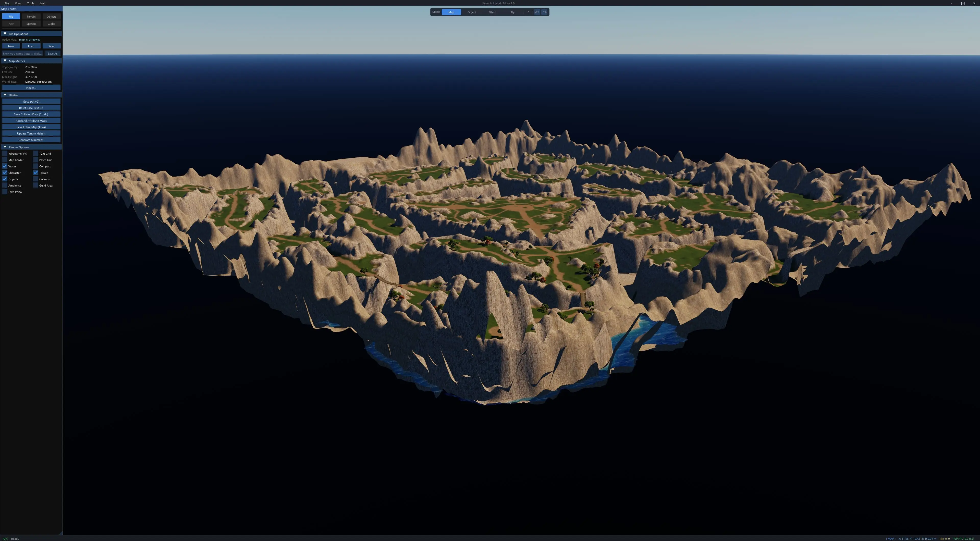
Task: Click Generate Minimaps button
Action: pos(31,140)
